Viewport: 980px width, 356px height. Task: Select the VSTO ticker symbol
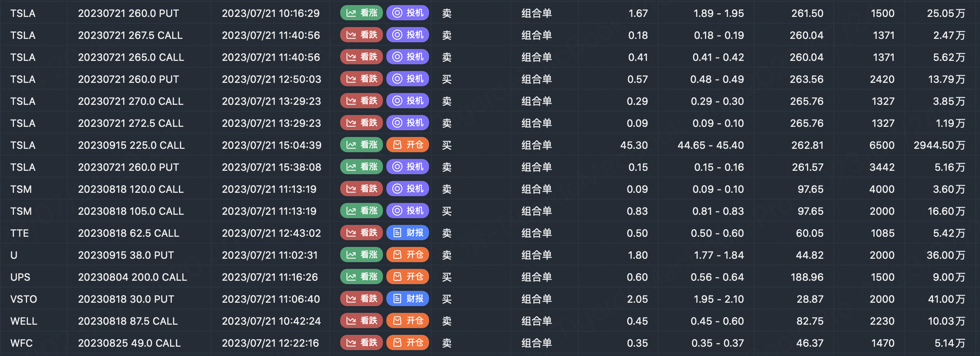click(x=24, y=299)
